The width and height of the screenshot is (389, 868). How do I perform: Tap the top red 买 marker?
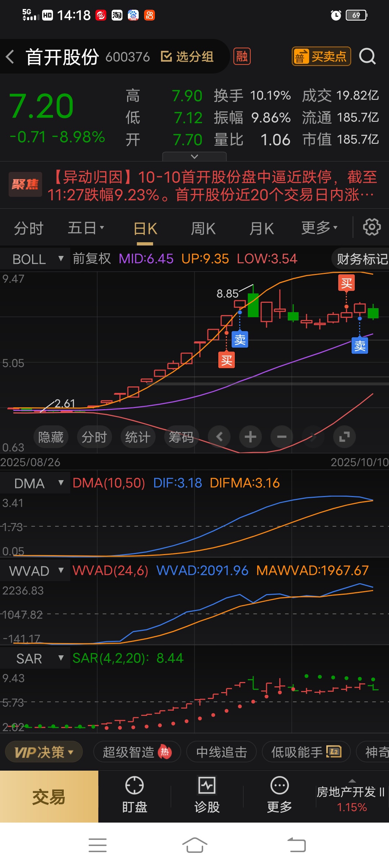click(346, 283)
